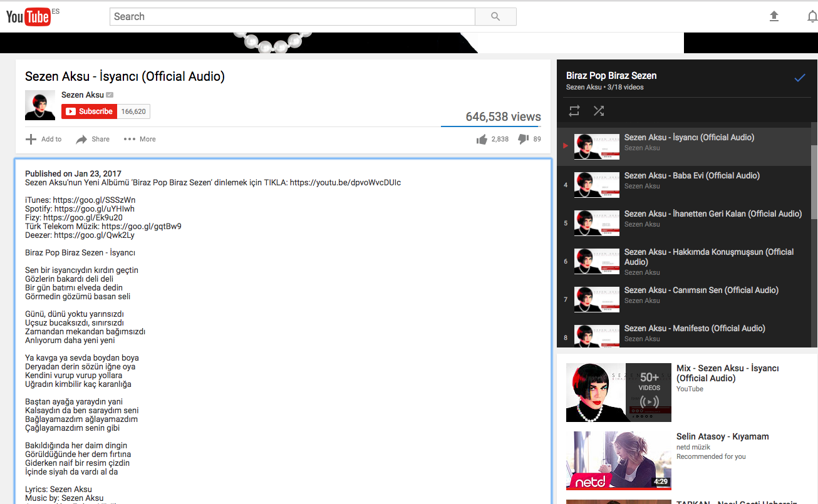Click the İhanetten Geri Kalan playlist thumbnail
818x504 pixels.
pos(597,223)
